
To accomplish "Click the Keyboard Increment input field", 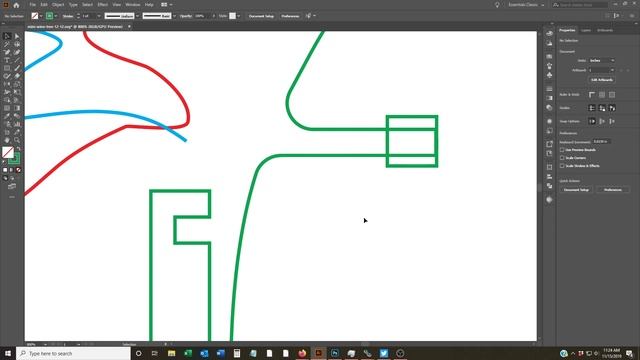I will coord(601,142).
